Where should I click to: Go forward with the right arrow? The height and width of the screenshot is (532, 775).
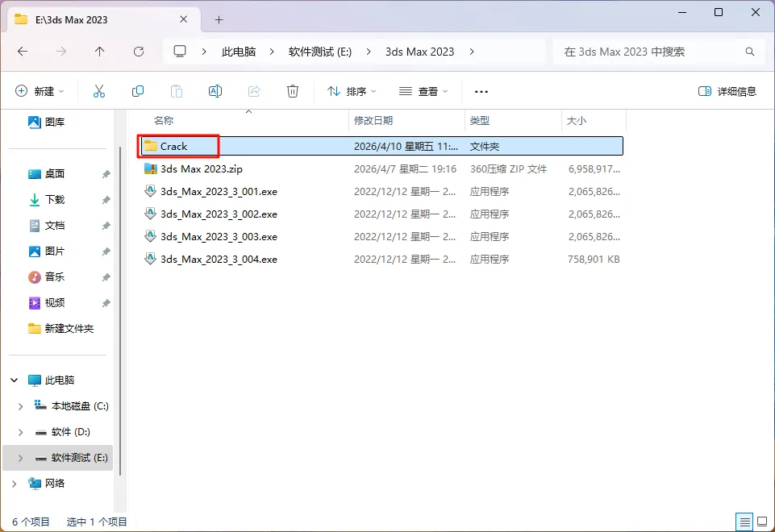pyautogui.click(x=60, y=52)
